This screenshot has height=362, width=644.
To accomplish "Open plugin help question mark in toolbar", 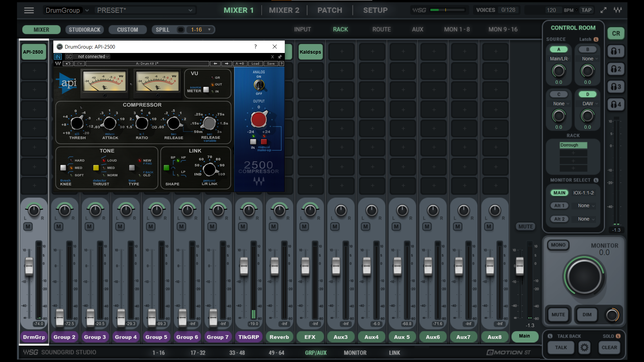I will pos(281,63).
